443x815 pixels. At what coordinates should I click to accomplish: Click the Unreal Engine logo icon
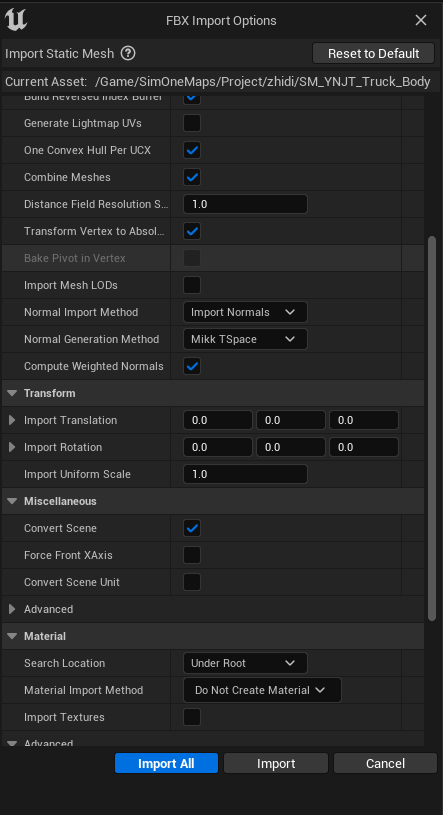coord(16,20)
